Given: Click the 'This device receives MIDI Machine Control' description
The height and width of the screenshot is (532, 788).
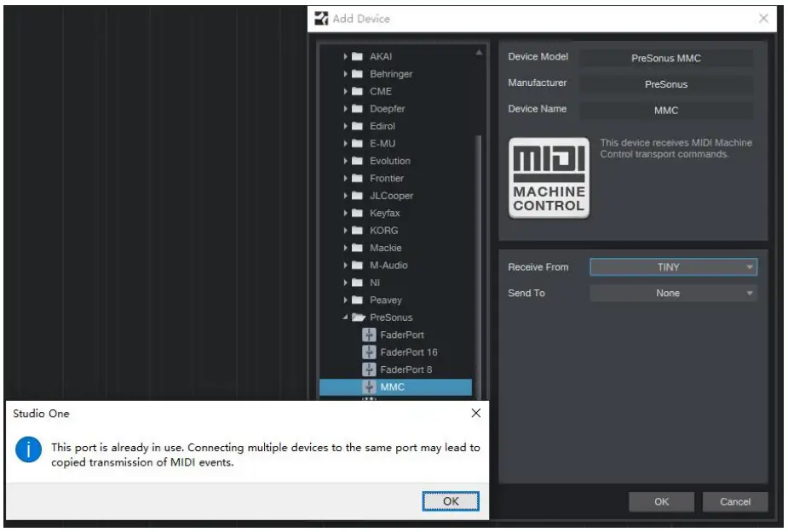Looking at the screenshot, I should [x=676, y=148].
